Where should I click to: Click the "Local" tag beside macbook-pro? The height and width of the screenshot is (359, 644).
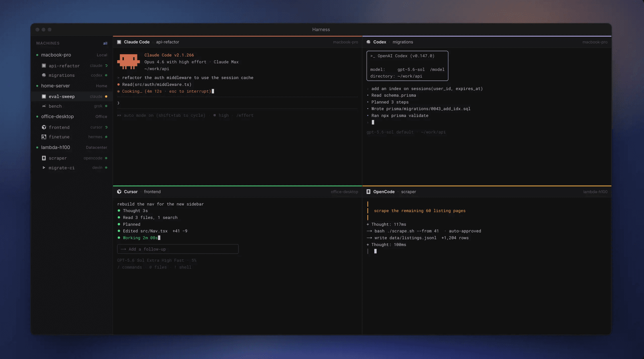pos(102,55)
